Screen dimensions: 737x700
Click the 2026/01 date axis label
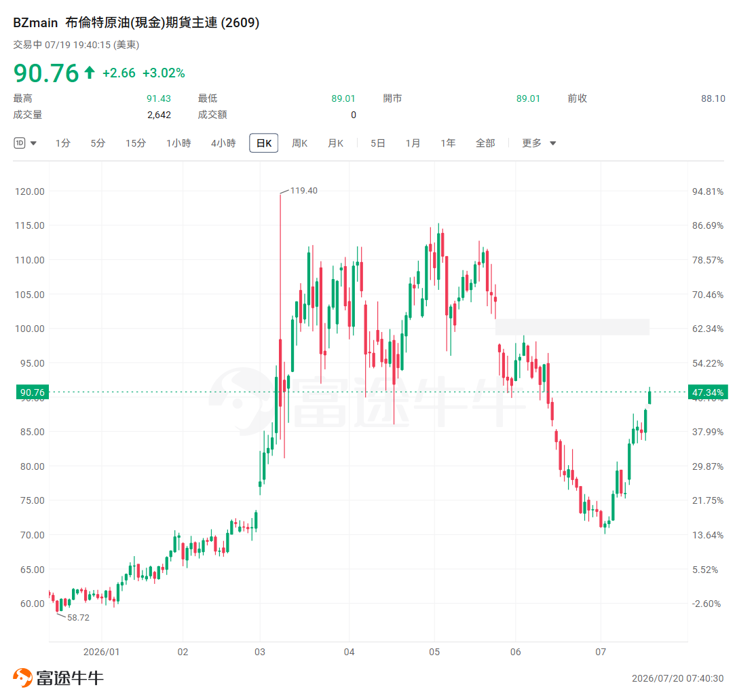(x=102, y=652)
